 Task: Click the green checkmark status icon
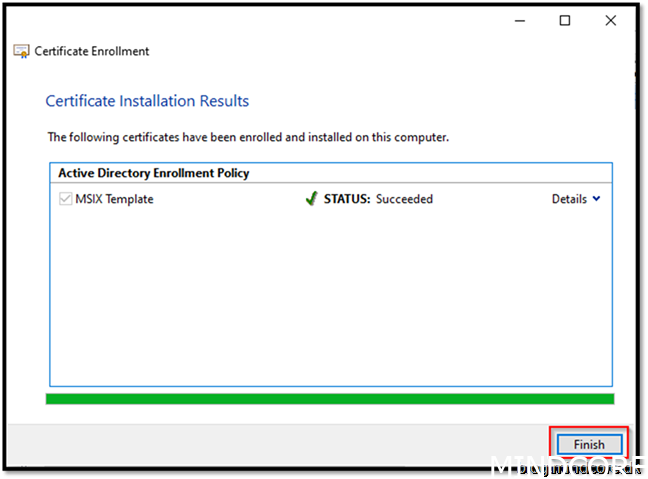311,199
